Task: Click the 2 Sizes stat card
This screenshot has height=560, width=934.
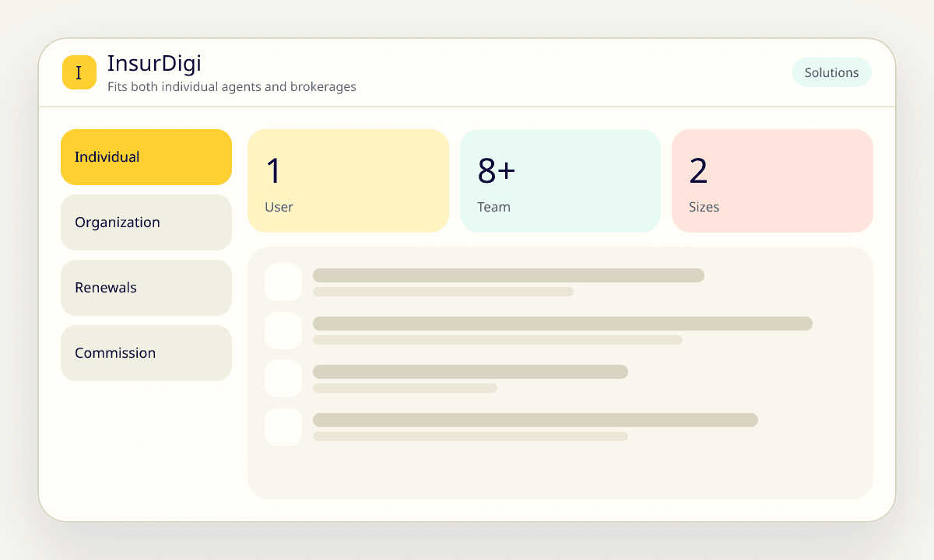Action: pyautogui.click(x=772, y=180)
